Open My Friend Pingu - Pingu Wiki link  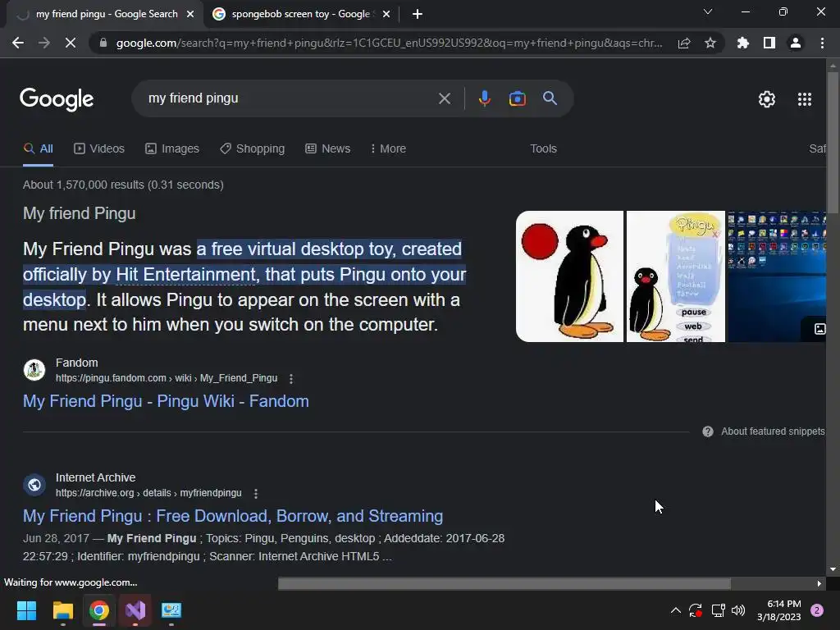point(166,401)
